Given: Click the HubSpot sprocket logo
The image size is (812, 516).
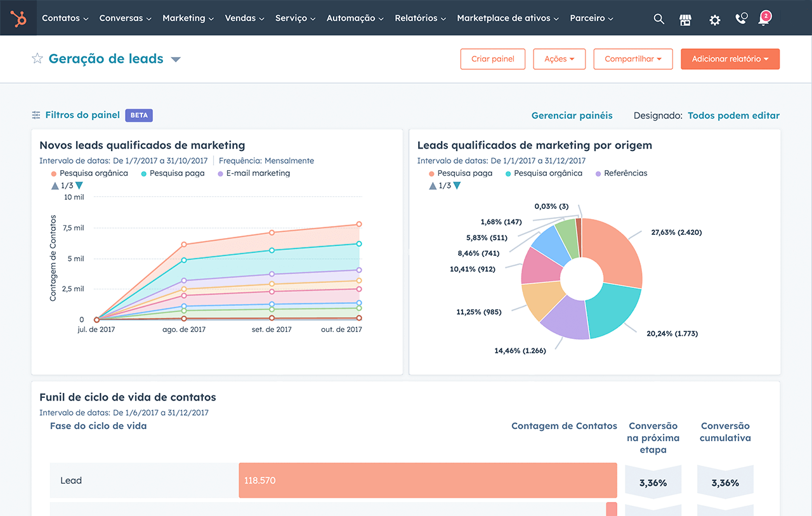Looking at the screenshot, I should (x=18, y=18).
